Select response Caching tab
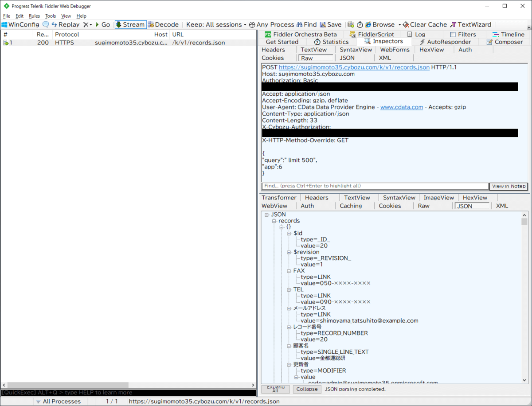The width and height of the screenshot is (532, 406). coord(351,206)
